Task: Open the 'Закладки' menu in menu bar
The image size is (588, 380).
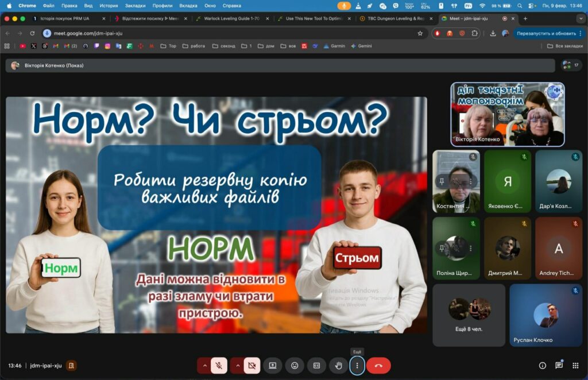Action: coord(135,6)
